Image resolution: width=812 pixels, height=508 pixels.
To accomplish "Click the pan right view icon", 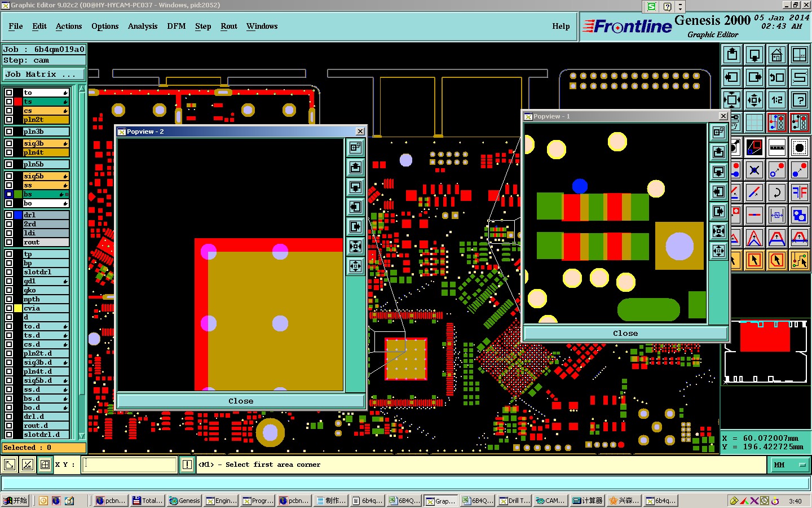I will coord(754,77).
